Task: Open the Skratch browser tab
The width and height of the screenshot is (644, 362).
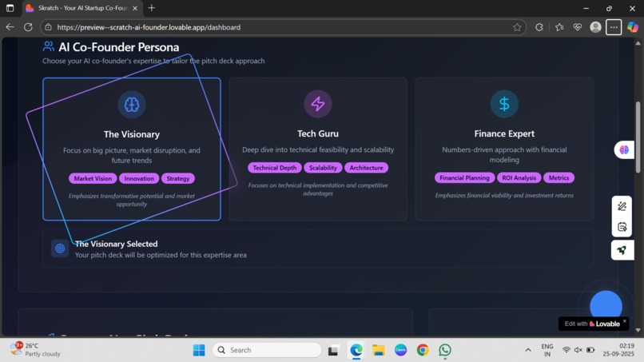Action: pyautogui.click(x=82, y=8)
